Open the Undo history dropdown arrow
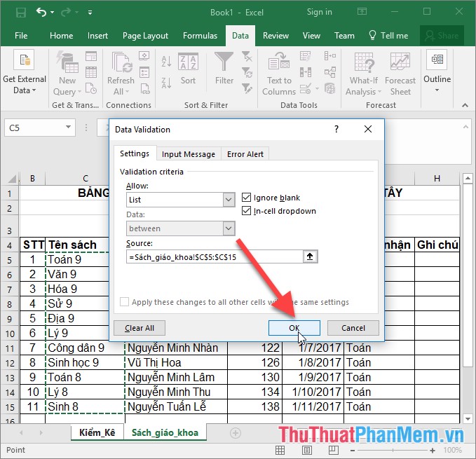Screen dimensions: 476x459 click(x=52, y=13)
